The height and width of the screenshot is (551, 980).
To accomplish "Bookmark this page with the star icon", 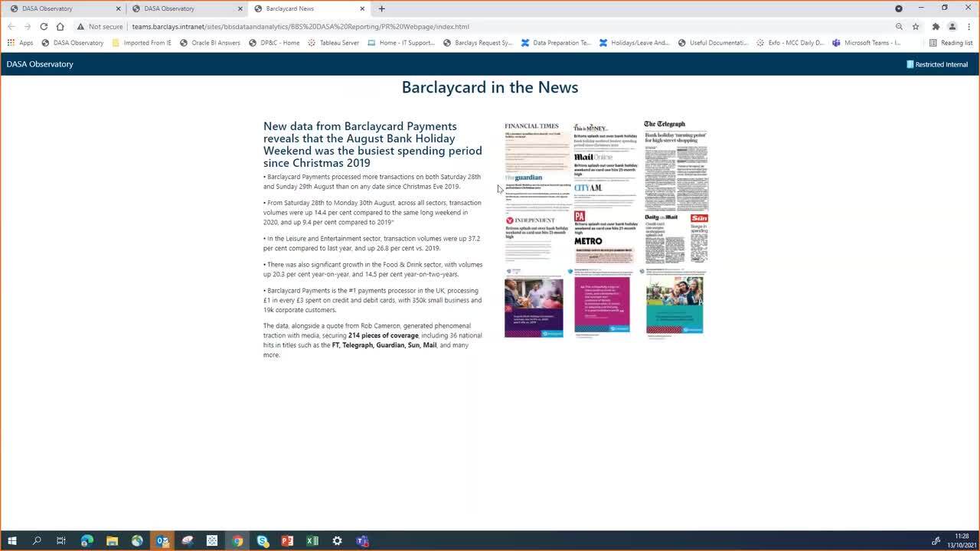I will 916,26.
